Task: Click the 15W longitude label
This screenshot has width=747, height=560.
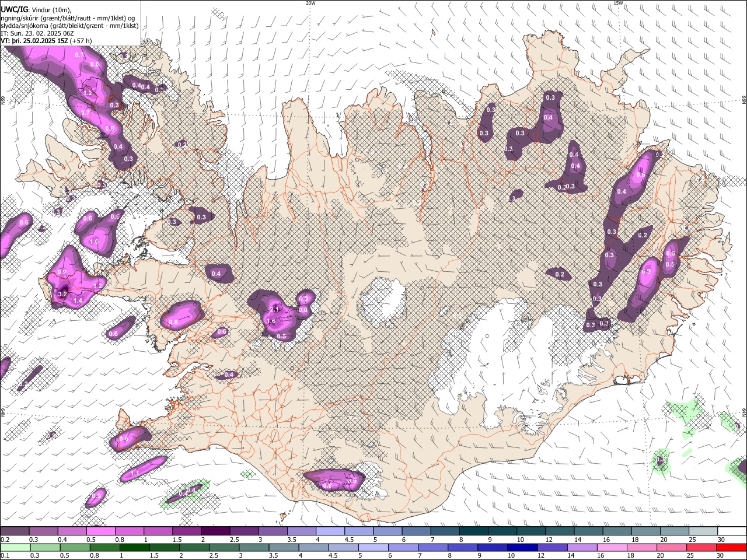Action: [x=618, y=3]
